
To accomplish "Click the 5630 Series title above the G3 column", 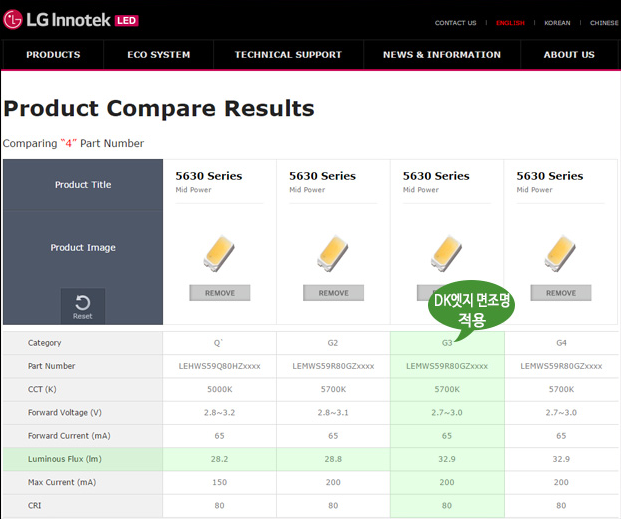I will tap(436, 176).
